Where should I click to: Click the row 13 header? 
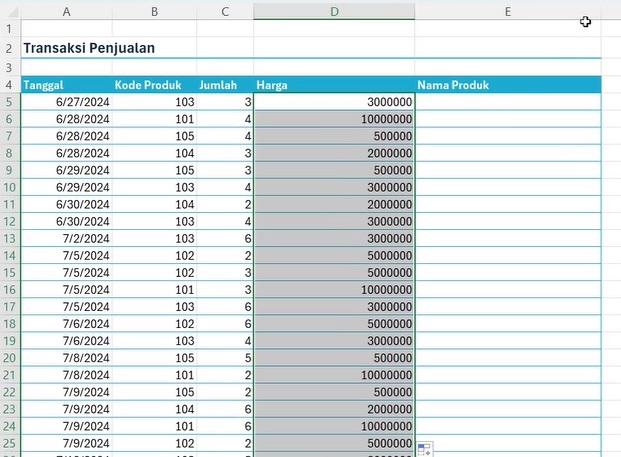coord(9,238)
